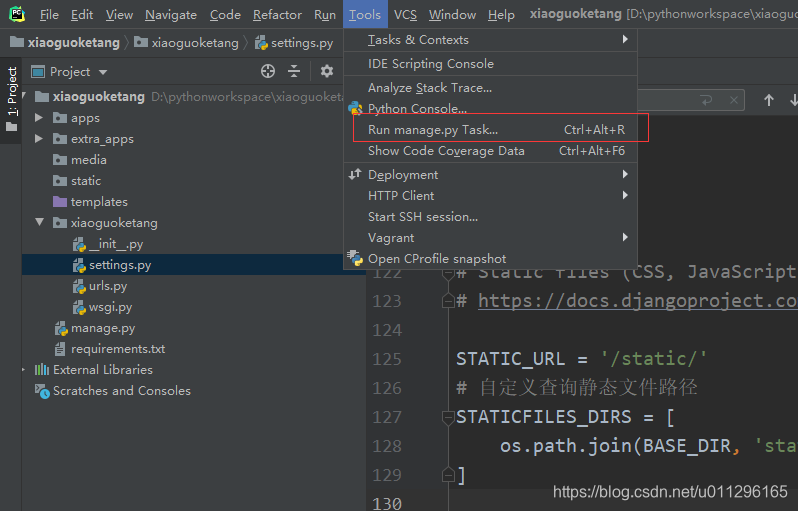The image size is (798, 511).
Task: Open the Refactor menu
Action: [277, 15]
